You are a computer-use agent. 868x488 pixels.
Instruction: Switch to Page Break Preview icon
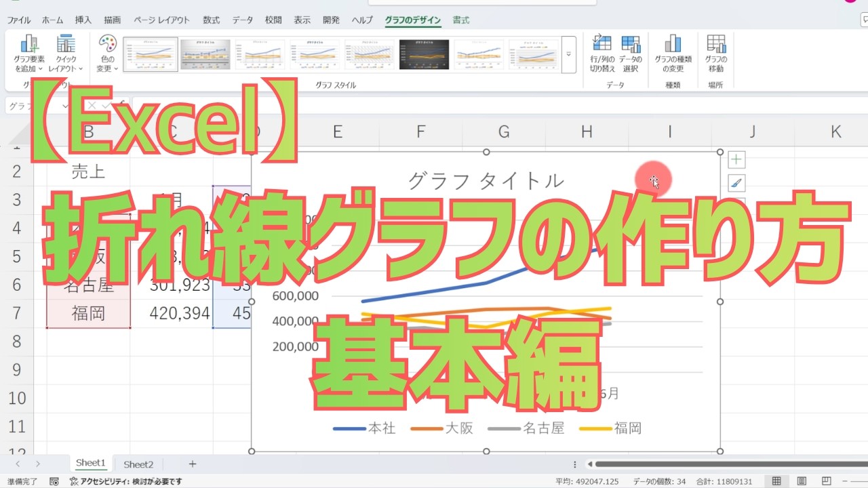click(x=825, y=481)
